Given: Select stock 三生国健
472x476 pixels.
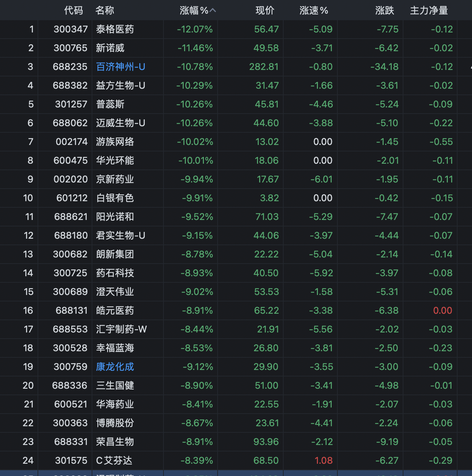Looking at the screenshot, I should (x=115, y=385).
